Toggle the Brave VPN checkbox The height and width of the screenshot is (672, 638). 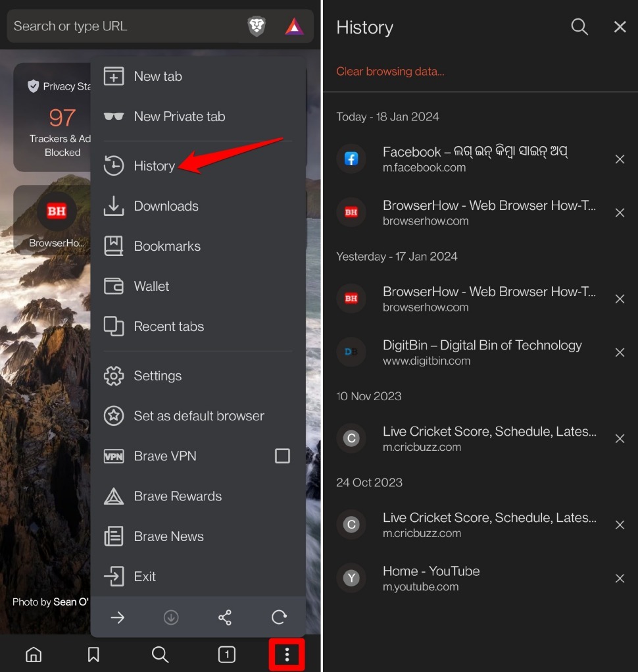coord(282,456)
